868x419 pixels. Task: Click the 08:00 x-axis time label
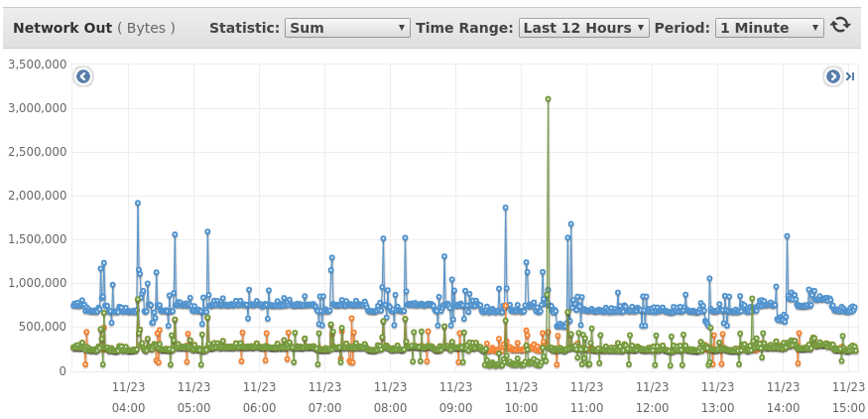pos(390,408)
